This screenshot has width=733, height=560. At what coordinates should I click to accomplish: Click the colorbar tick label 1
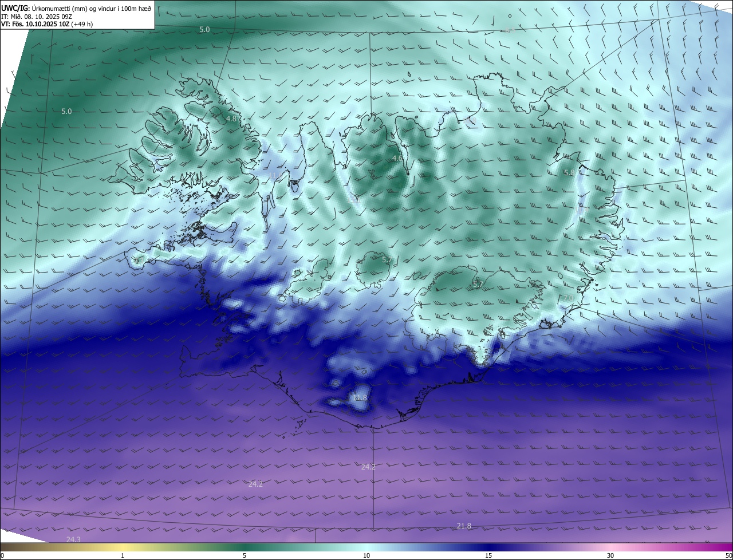[123, 555]
